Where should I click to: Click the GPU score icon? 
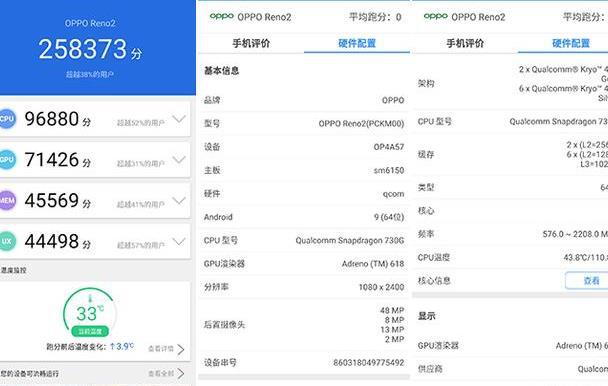point(7,159)
